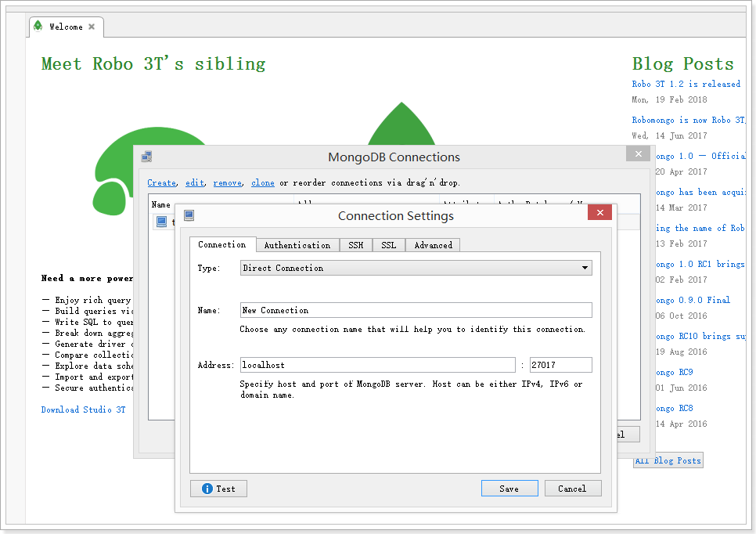Open the RC8 blog post link
This screenshot has height=534, width=756.
pyautogui.click(x=675, y=408)
